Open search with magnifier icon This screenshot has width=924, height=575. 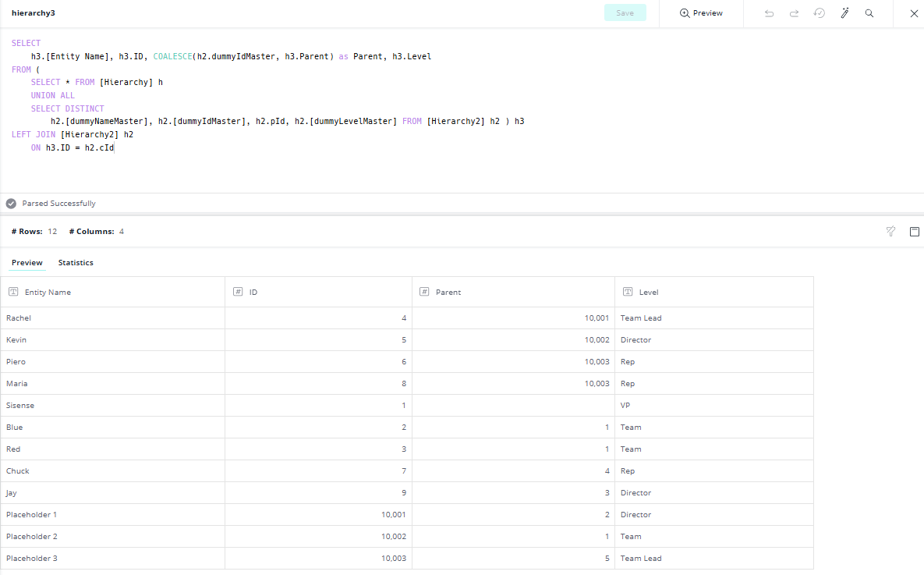click(x=869, y=13)
